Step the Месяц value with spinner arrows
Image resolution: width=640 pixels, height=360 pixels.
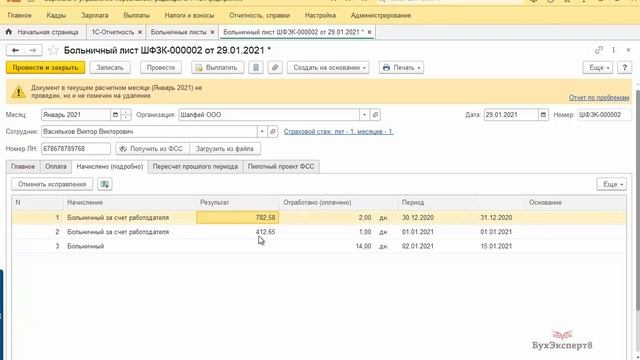(126, 115)
